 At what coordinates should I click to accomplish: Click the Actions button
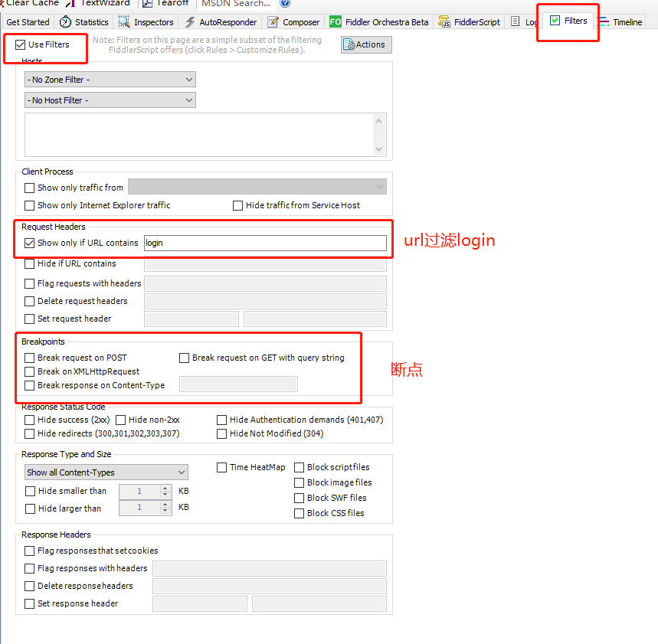click(x=366, y=44)
